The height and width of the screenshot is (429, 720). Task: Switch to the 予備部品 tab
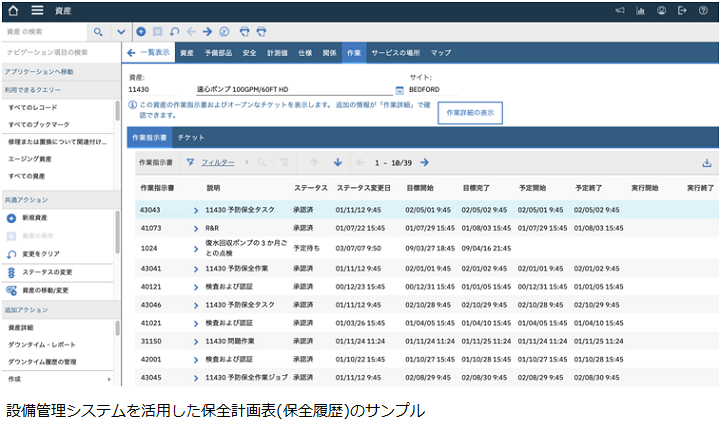click(x=218, y=53)
